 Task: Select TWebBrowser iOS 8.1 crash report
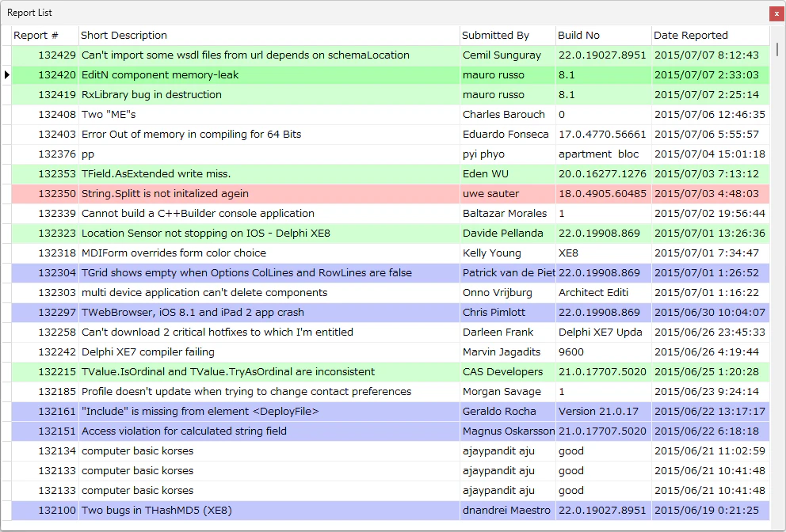[x=391, y=313]
